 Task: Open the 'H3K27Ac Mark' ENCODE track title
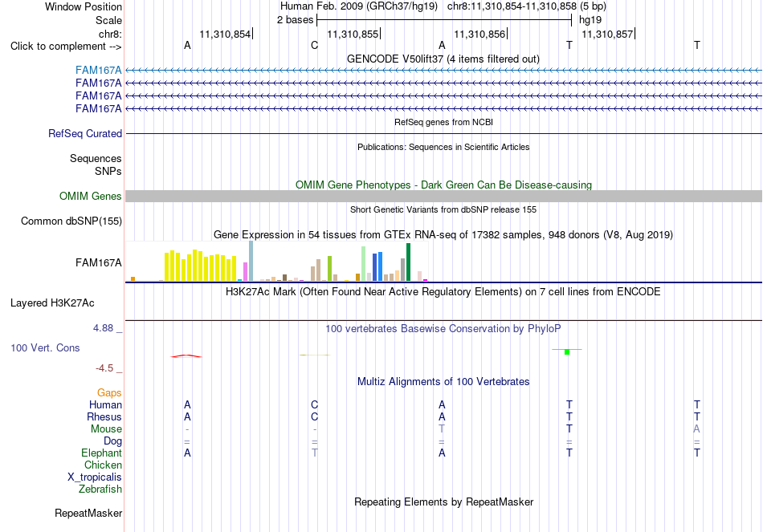click(x=443, y=292)
